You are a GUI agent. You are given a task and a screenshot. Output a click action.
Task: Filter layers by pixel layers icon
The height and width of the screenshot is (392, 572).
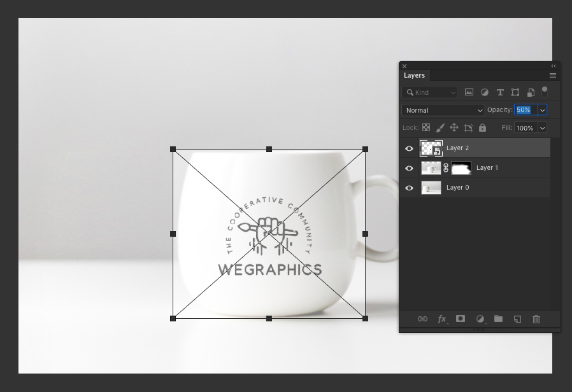(x=469, y=92)
